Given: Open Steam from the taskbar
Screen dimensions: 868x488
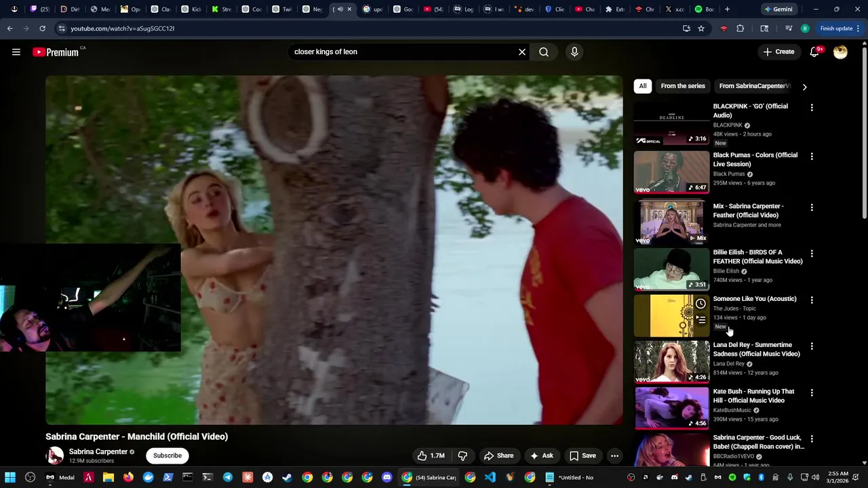Looking at the screenshot, I should (287, 477).
